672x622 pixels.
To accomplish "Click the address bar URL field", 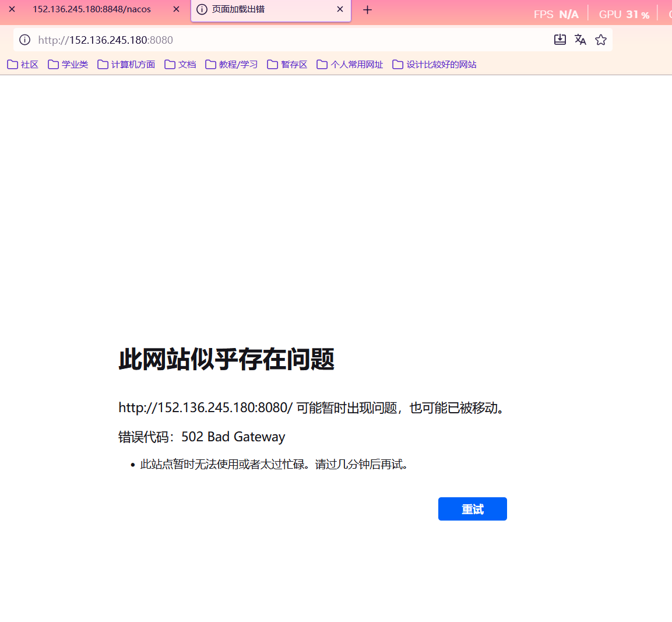I will (x=291, y=40).
